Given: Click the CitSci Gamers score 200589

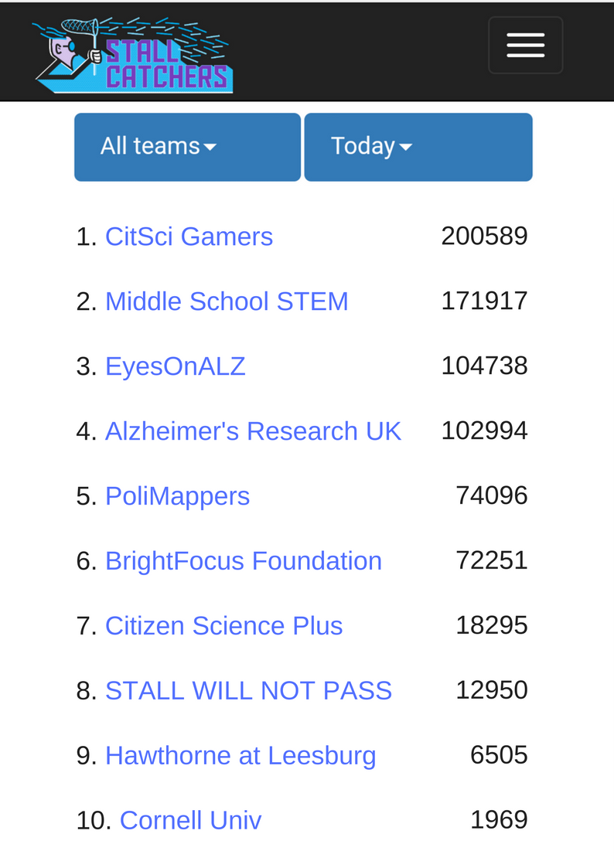Looking at the screenshot, I should [484, 236].
